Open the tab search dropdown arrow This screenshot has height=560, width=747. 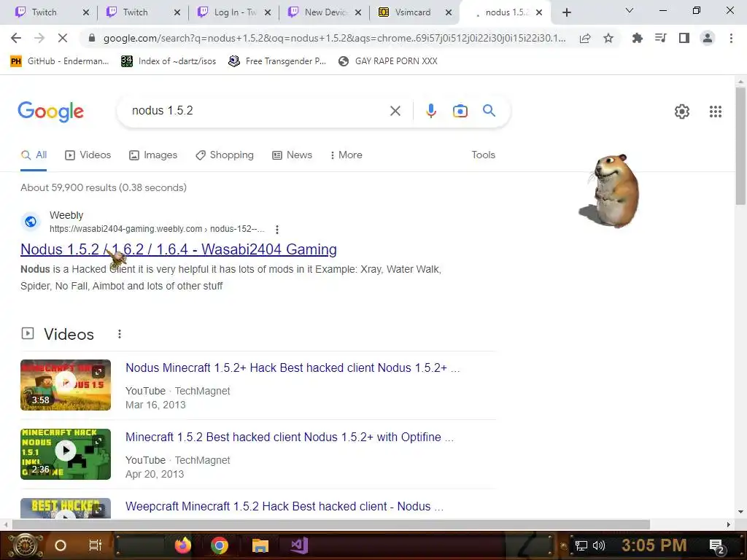[630, 10]
